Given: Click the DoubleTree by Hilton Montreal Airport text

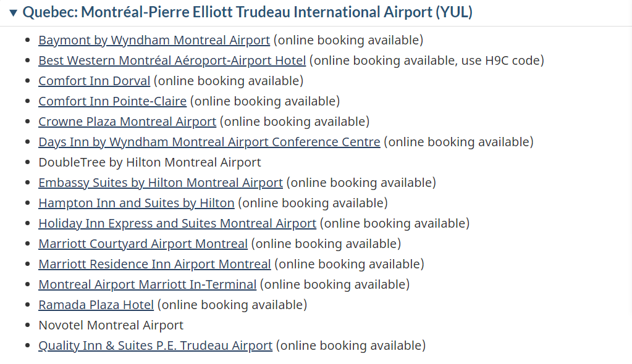Looking at the screenshot, I should point(150,162).
